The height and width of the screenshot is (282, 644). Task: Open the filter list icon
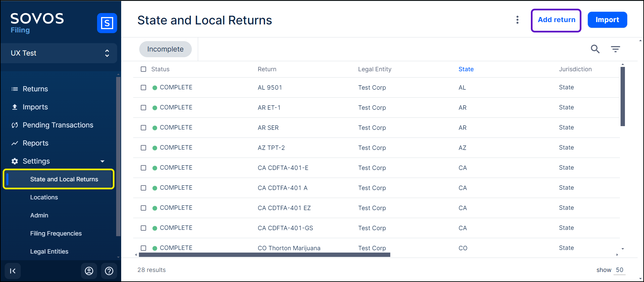pyautogui.click(x=615, y=49)
